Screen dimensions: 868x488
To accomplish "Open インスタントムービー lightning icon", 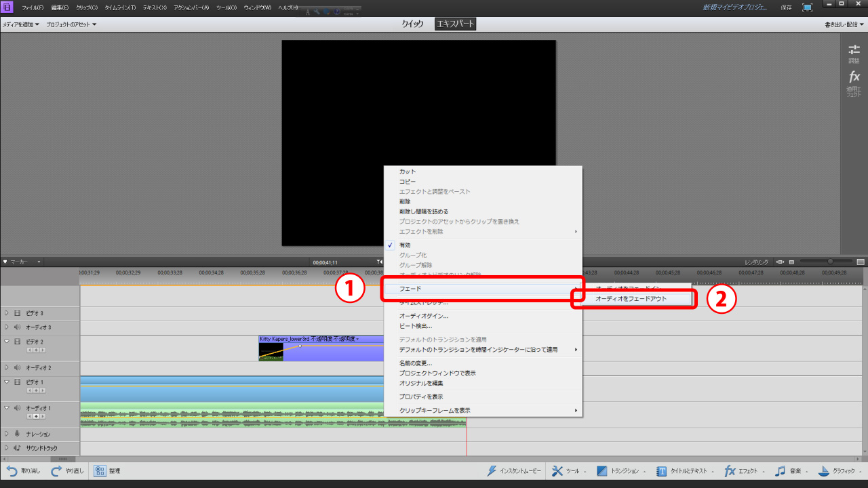I will [493, 470].
